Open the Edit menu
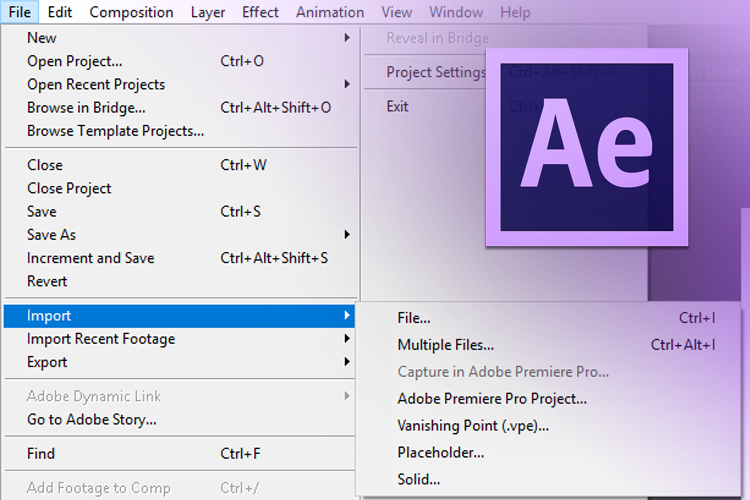750x500 pixels. 59,12
